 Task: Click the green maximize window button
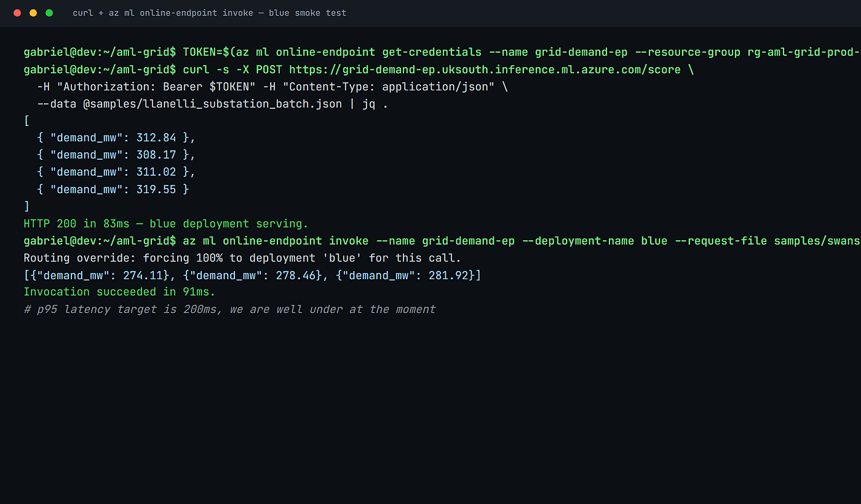49,13
